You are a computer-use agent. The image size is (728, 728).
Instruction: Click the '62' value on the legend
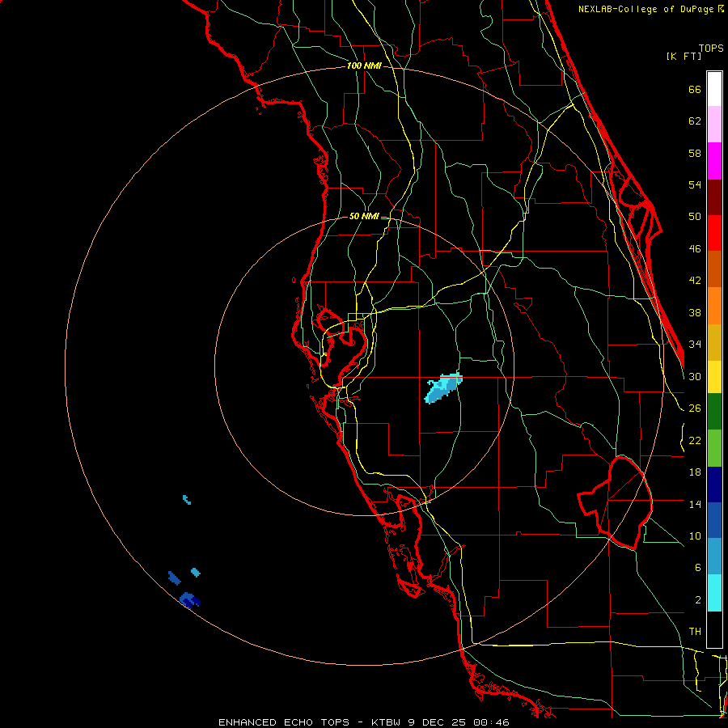(695, 121)
